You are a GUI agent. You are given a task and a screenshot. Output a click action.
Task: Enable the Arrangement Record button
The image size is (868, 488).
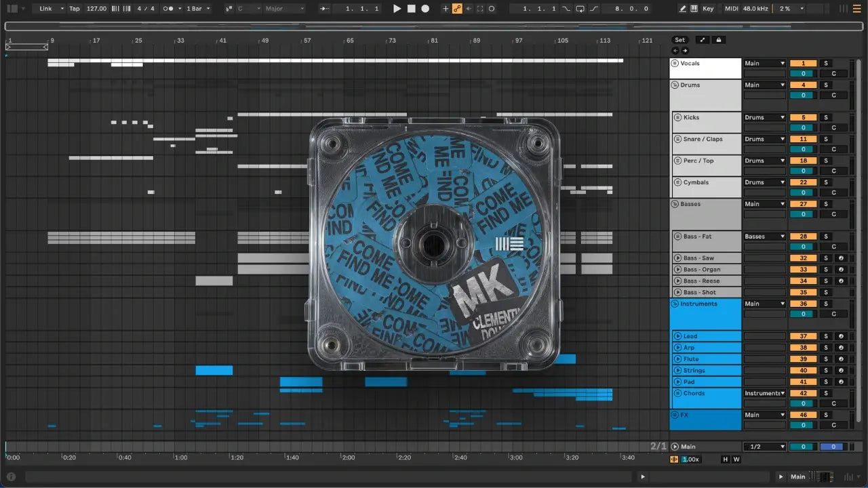(425, 9)
